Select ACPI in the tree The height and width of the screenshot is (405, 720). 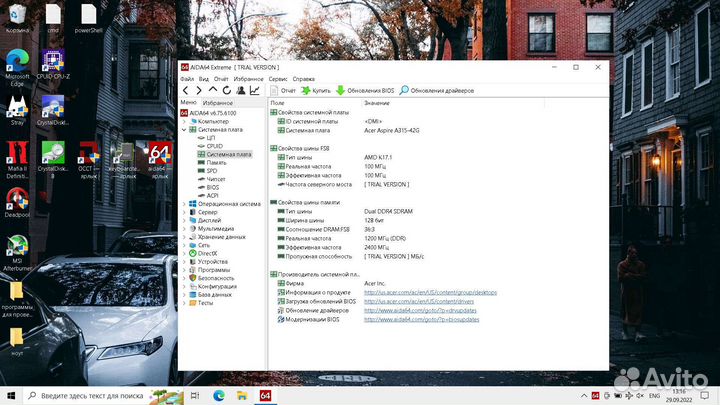[x=212, y=196]
